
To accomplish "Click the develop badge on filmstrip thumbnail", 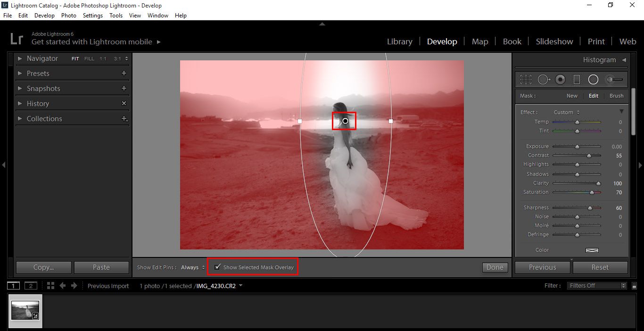I will (x=35, y=316).
